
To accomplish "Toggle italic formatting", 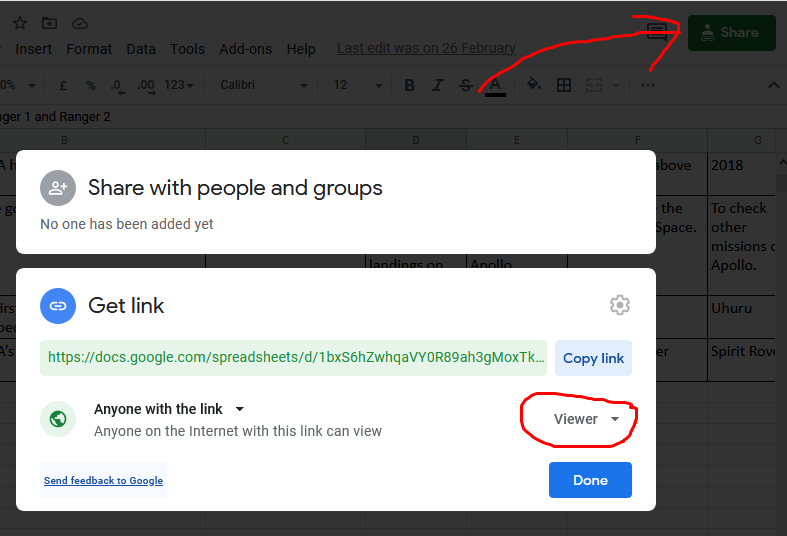I will tap(438, 85).
